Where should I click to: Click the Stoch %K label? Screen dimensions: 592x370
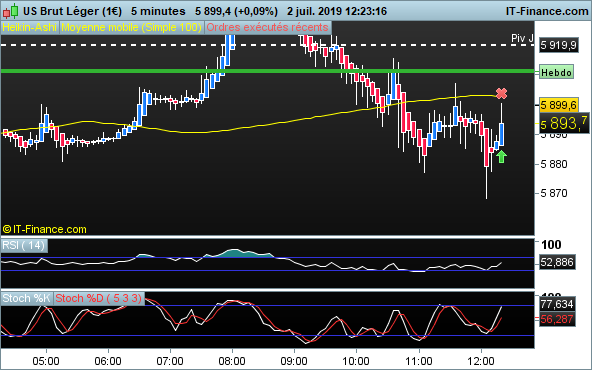coord(26,298)
